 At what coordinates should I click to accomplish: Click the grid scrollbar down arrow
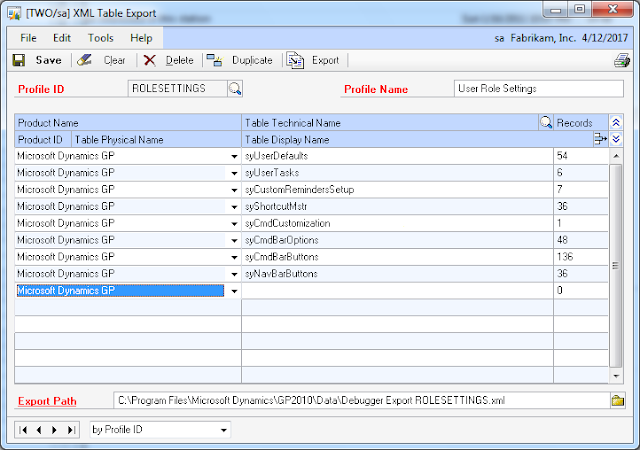[x=616, y=376]
